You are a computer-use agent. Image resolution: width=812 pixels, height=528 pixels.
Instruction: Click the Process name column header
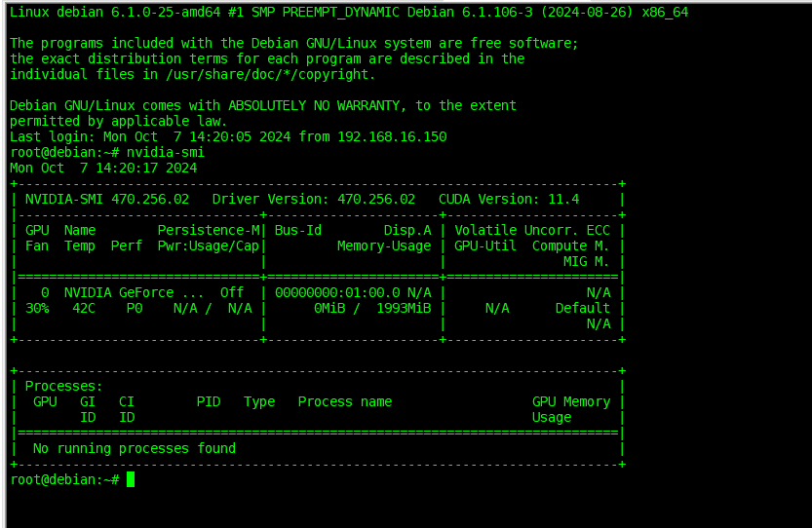coord(345,401)
